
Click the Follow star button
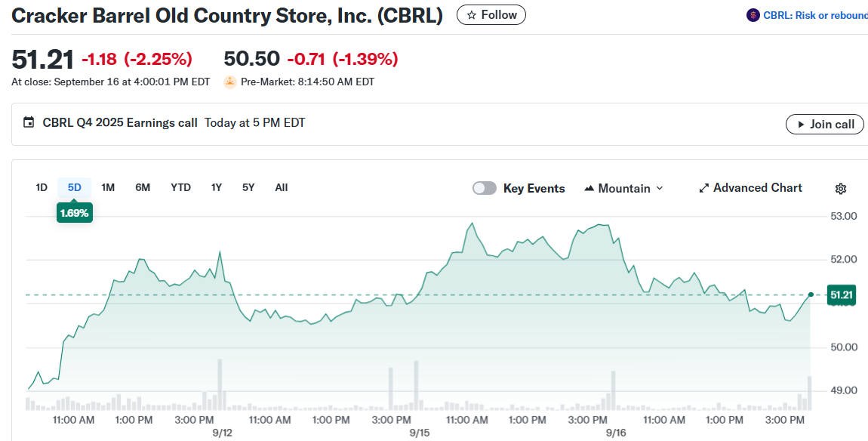click(491, 15)
